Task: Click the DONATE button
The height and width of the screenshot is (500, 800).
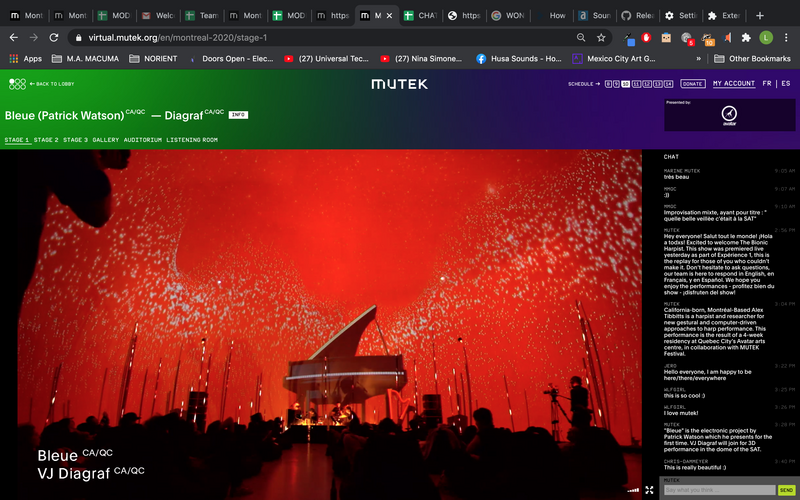Action: tap(693, 84)
